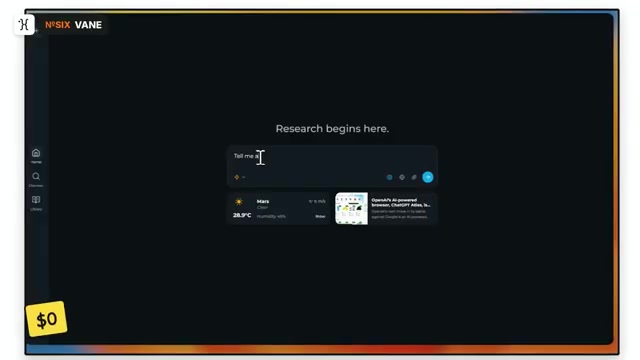Click the sun weather icon

click(x=239, y=202)
